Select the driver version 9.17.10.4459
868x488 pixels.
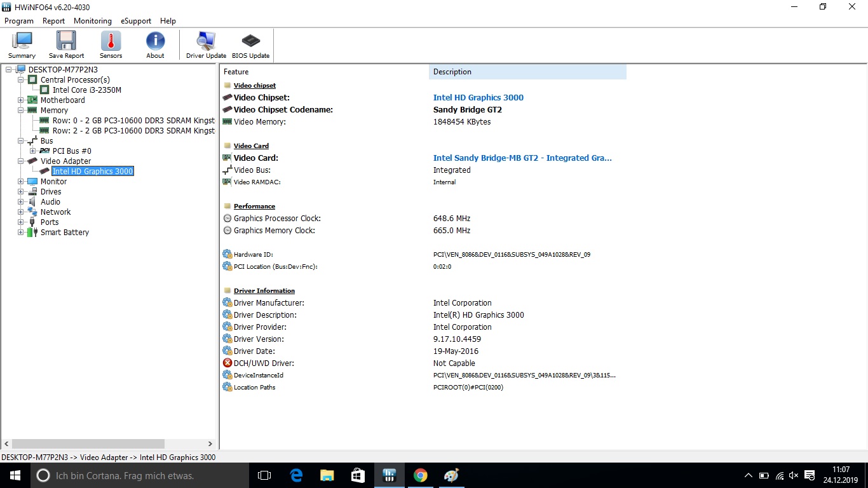[457, 339]
